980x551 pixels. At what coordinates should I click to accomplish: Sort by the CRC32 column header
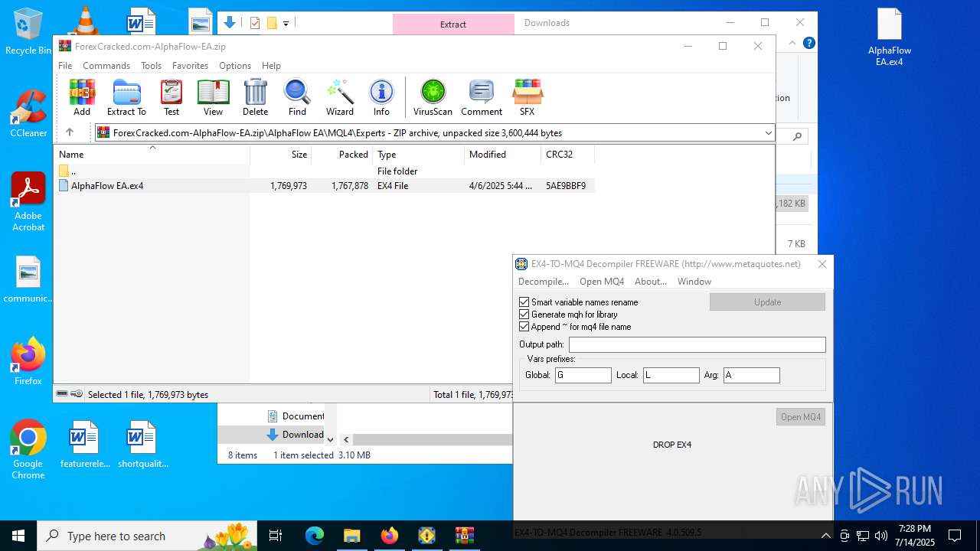[567, 155]
